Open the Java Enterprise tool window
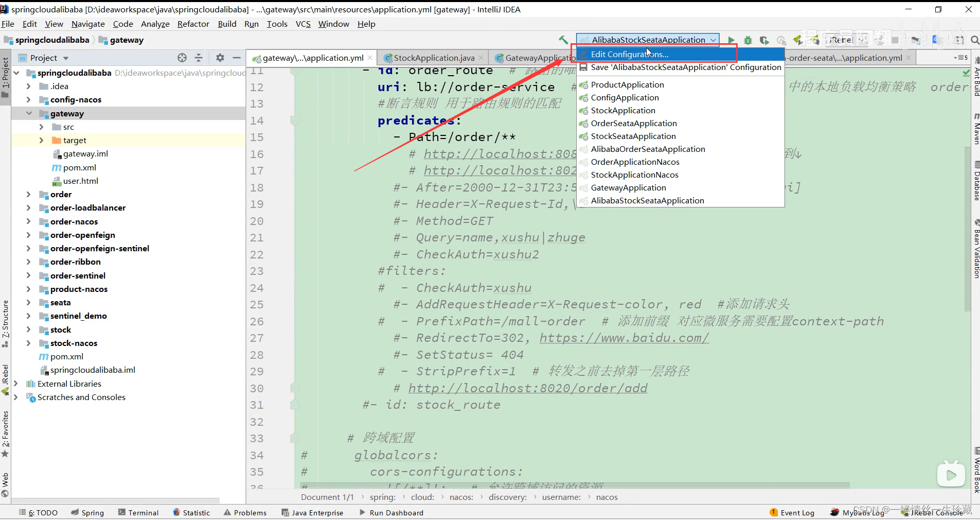This screenshot has width=980, height=520. click(x=312, y=513)
